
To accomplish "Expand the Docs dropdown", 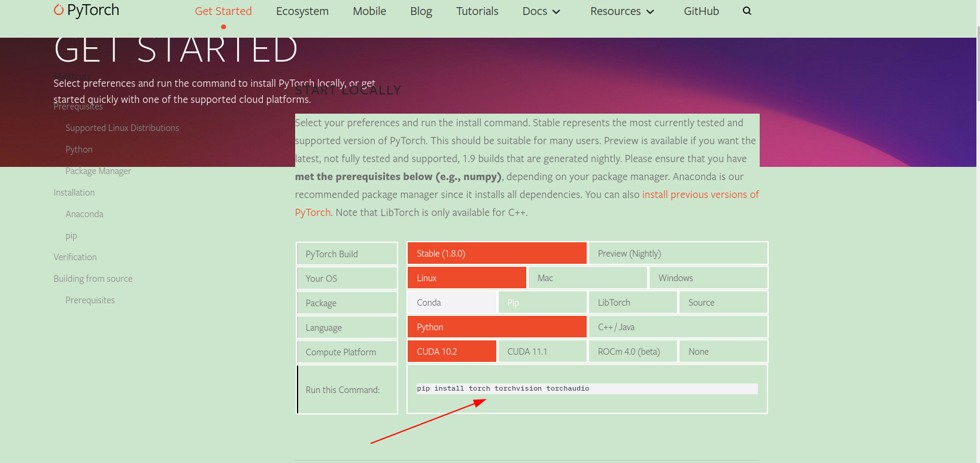I will (541, 11).
